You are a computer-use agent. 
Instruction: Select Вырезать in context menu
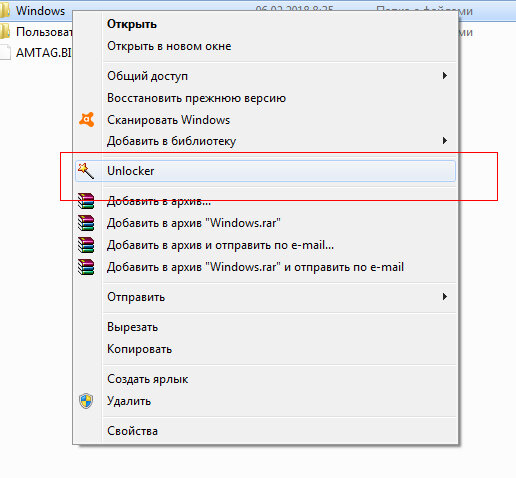click(x=132, y=327)
